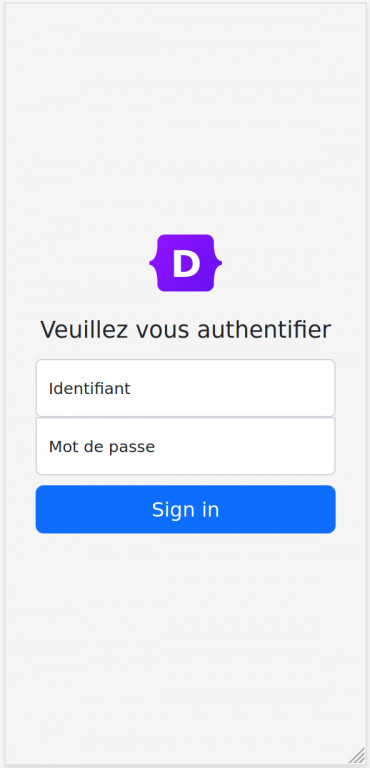Click the word Veuillez in heading
The height and width of the screenshot is (768, 370).
[x=85, y=330]
